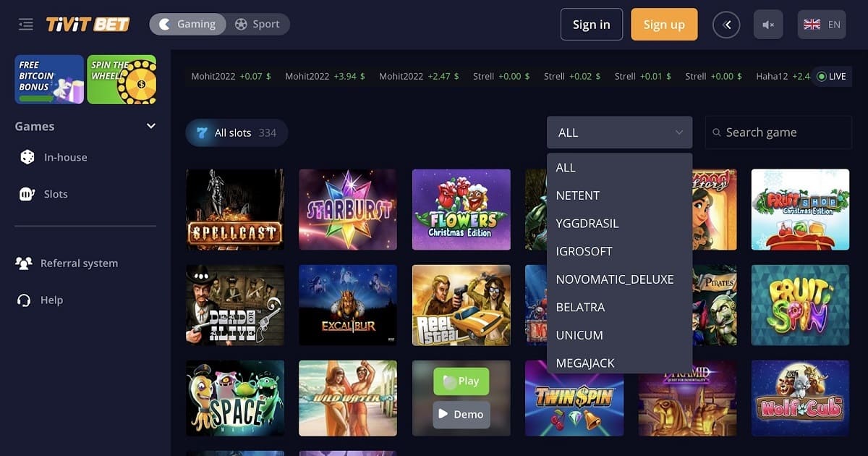868x456 pixels.
Task: Open the Starburst slot thumbnail
Action: pyautogui.click(x=348, y=210)
